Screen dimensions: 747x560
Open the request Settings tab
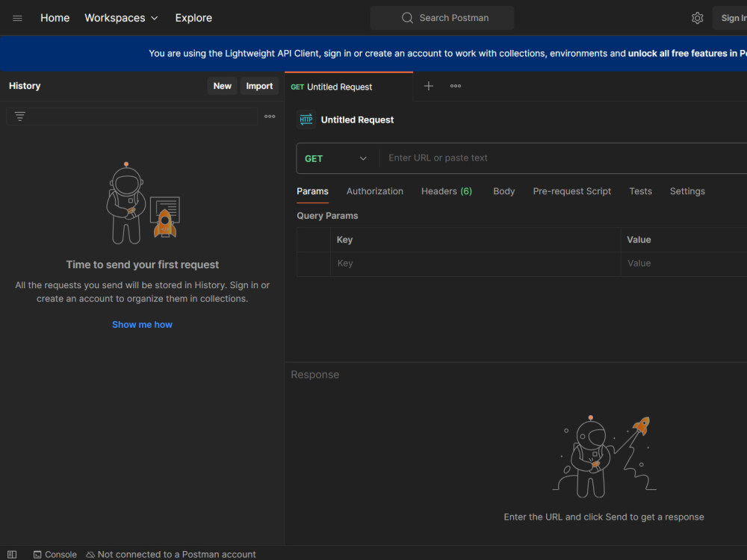[x=687, y=191]
